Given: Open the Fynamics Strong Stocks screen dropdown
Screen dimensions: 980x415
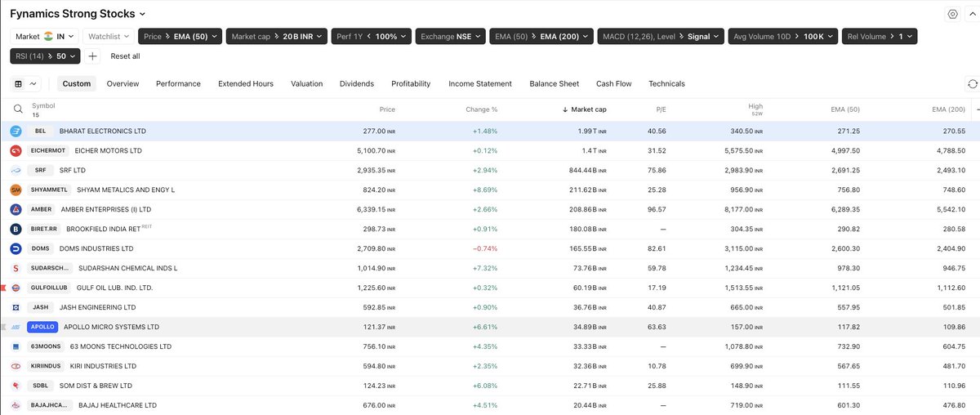Looking at the screenshot, I should (78, 14).
